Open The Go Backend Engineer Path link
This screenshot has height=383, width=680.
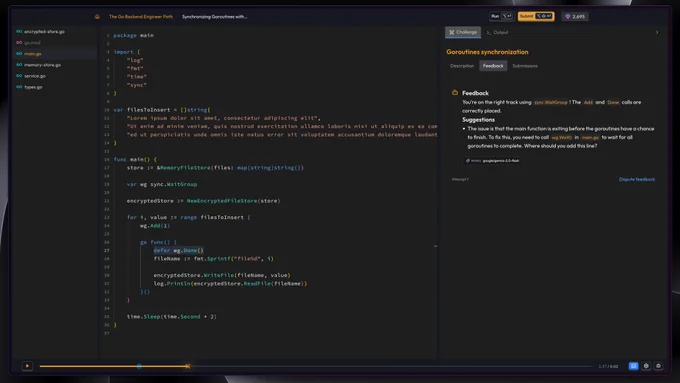coord(141,16)
